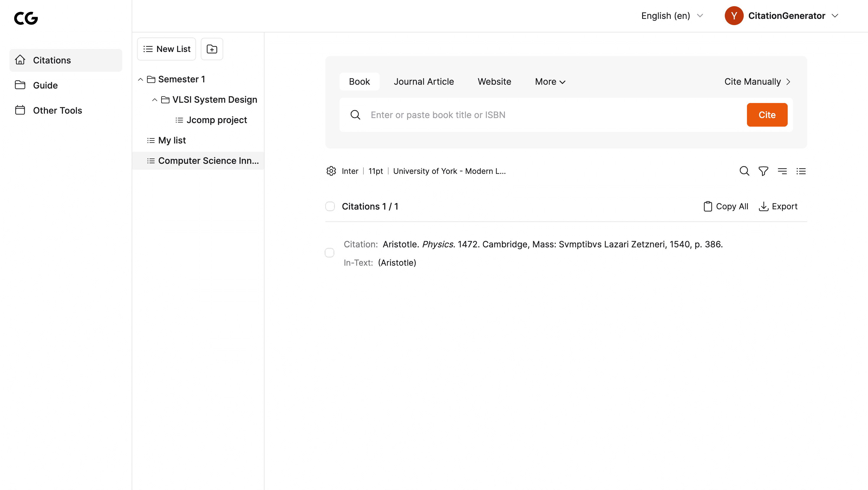Open citation settings via the gear icon
The height and width of the screenshot is (490, 868).
tap(331, 171)
